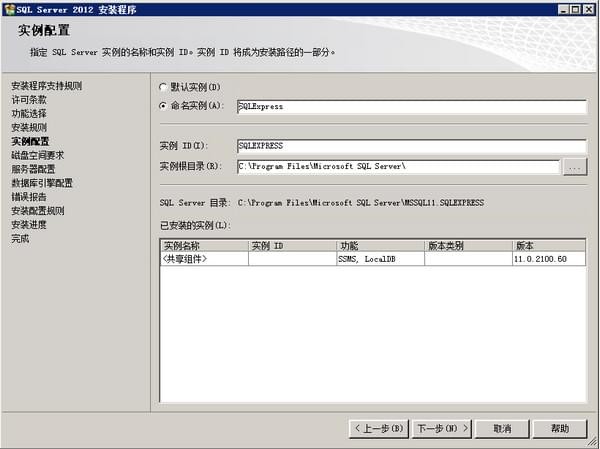Close the SQL Server 2012 setup window
Screen dimensions: 600x449
click(x=588, y=10)
